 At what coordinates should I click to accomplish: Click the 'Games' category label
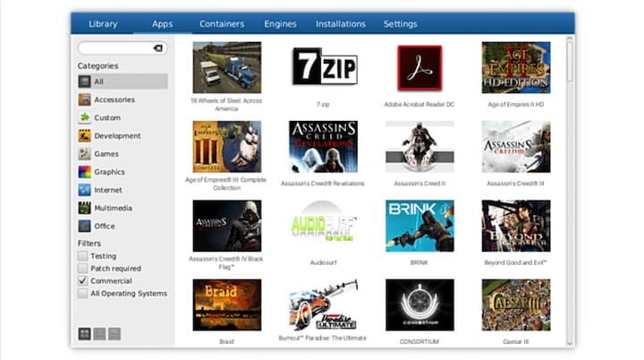tap(106, 154)
